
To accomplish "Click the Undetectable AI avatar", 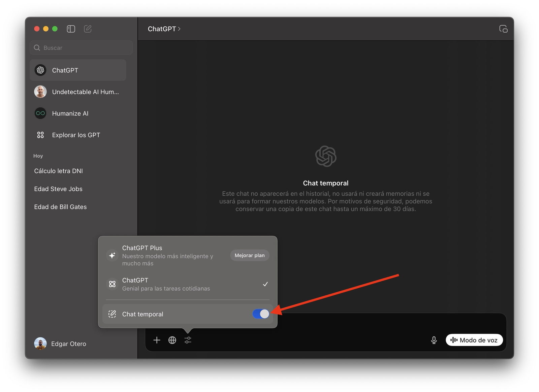I will point(40,92).
